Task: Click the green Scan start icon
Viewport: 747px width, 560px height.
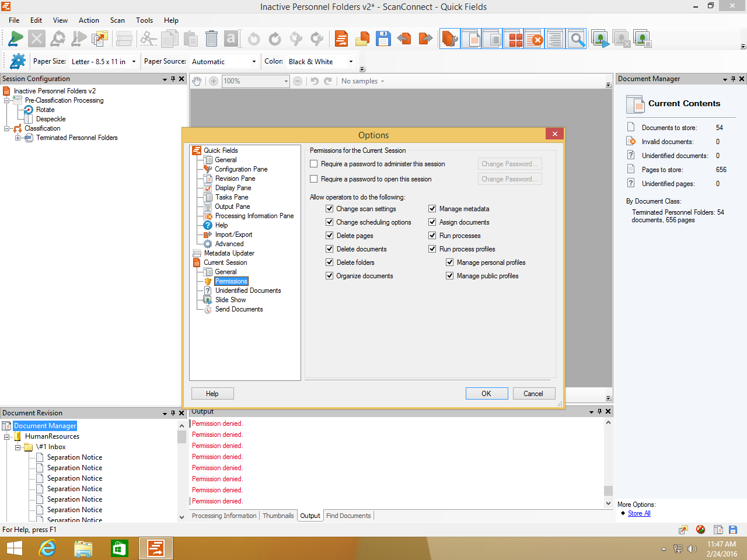Action: click(x=16, y=39)
